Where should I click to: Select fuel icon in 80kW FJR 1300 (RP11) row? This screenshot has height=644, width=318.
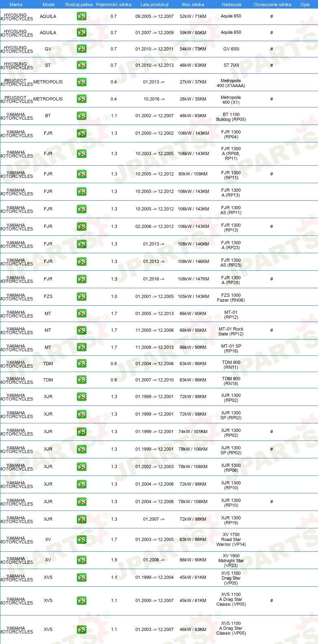(82, 174)
